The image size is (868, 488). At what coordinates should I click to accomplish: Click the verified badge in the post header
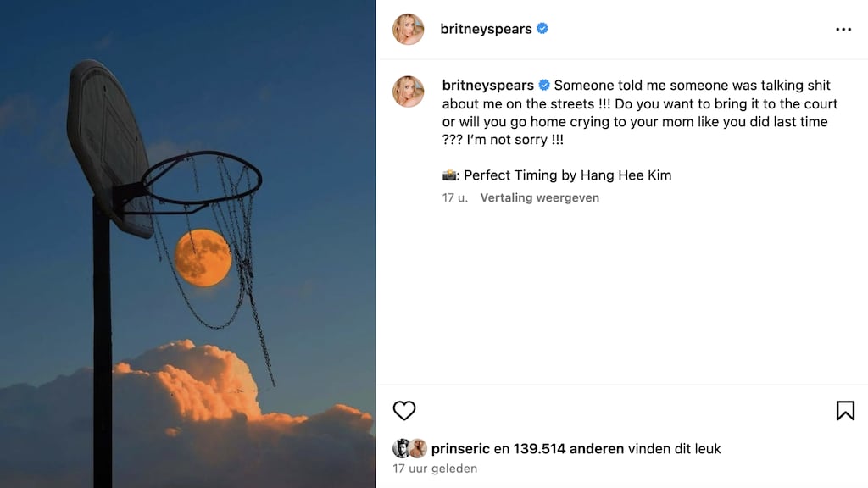pyautogui.click(x=542, y=29)
